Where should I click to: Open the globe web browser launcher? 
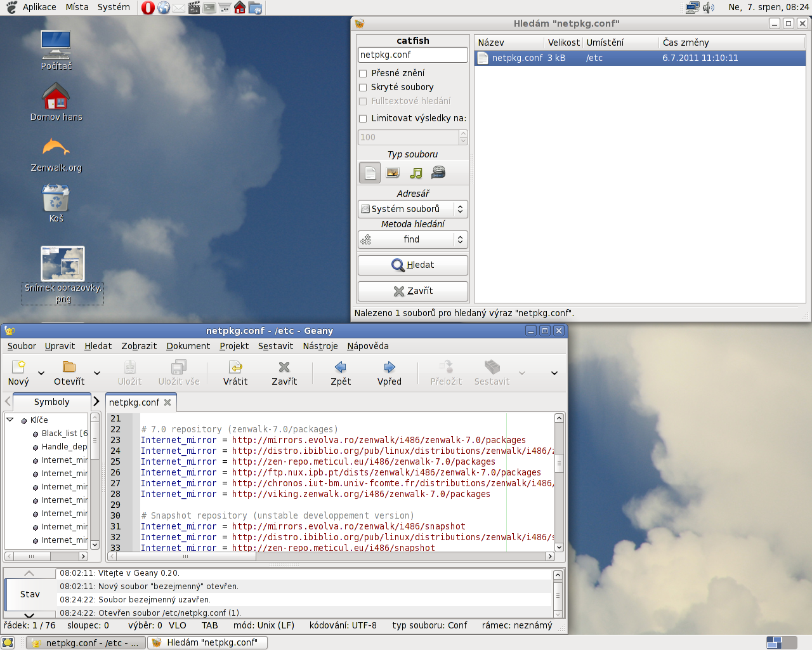pyautogui.click(x=164, y=8)
